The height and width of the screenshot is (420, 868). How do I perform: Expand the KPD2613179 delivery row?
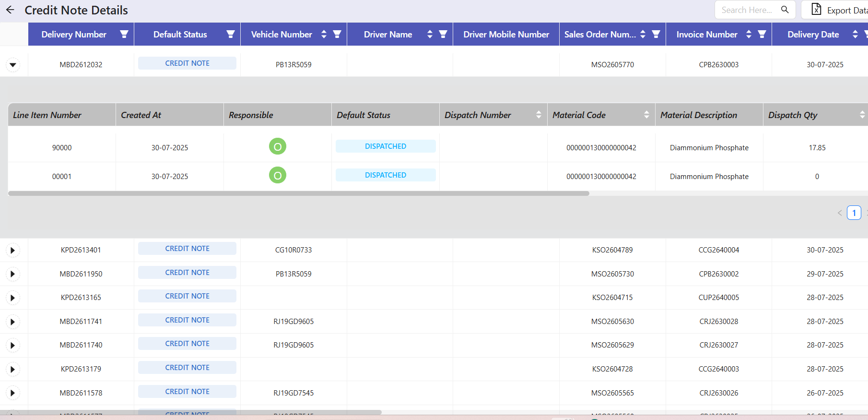coord(13,369)
